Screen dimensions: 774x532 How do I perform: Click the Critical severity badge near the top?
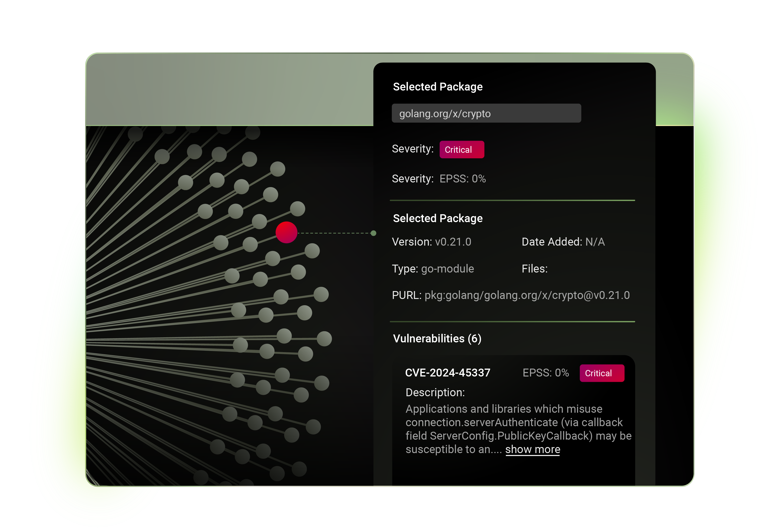[462, 150]
